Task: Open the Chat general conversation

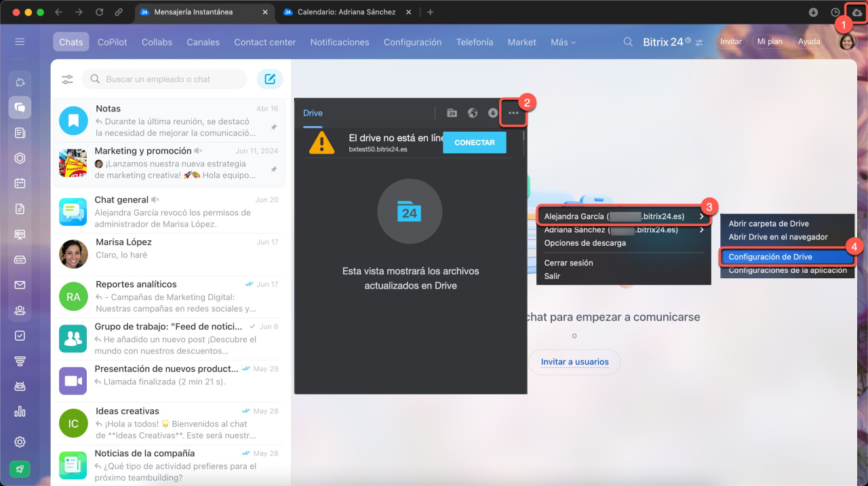Action: [170, 212]
